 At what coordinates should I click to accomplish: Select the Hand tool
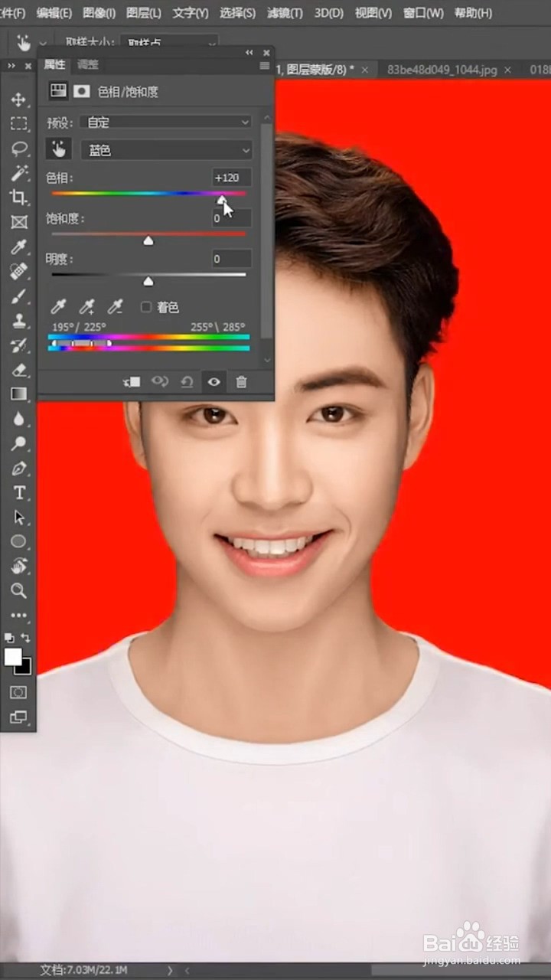click(18, 566)
